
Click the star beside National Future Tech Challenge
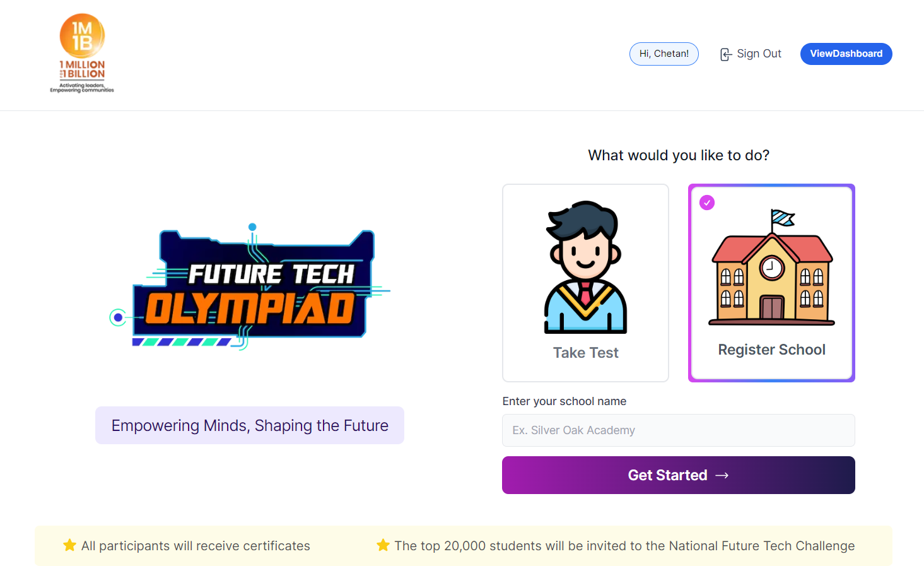(383, 545)
